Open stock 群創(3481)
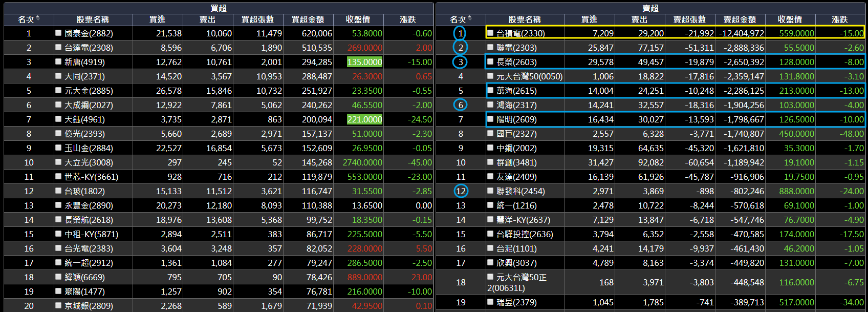The width and height of the screenshot is (868, 312). pyautogui.click(x=516, y=162)
